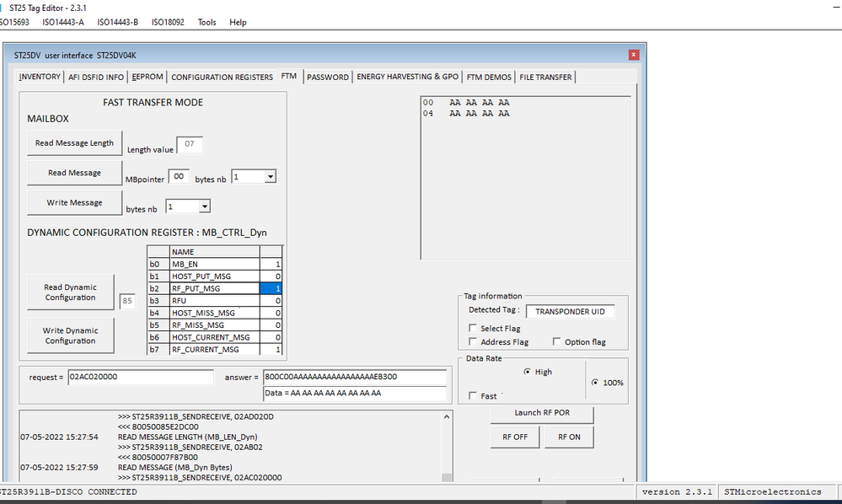Expand Write Message bytes nb dropdown
Viewport: 842px width, 504px height.
coord(204,206)
